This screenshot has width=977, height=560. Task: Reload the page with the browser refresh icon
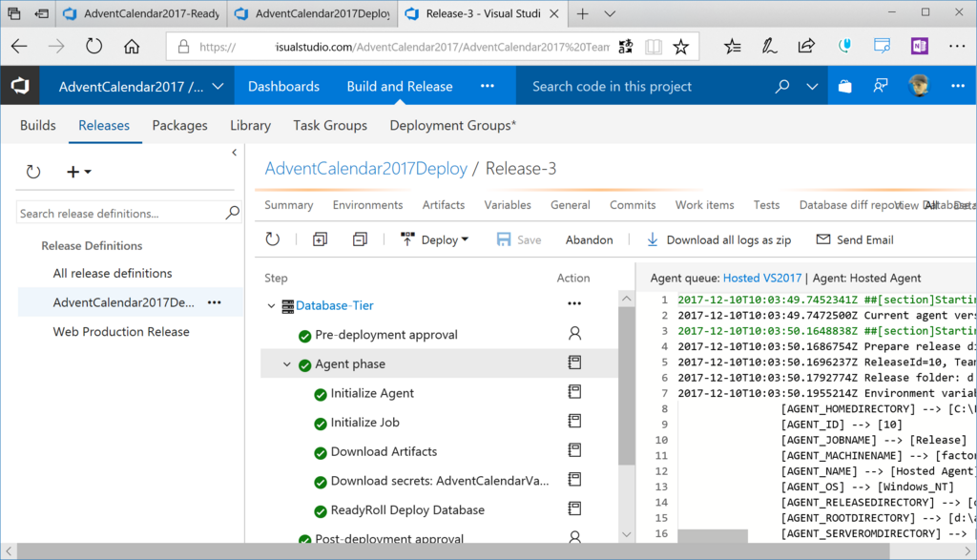94,46
